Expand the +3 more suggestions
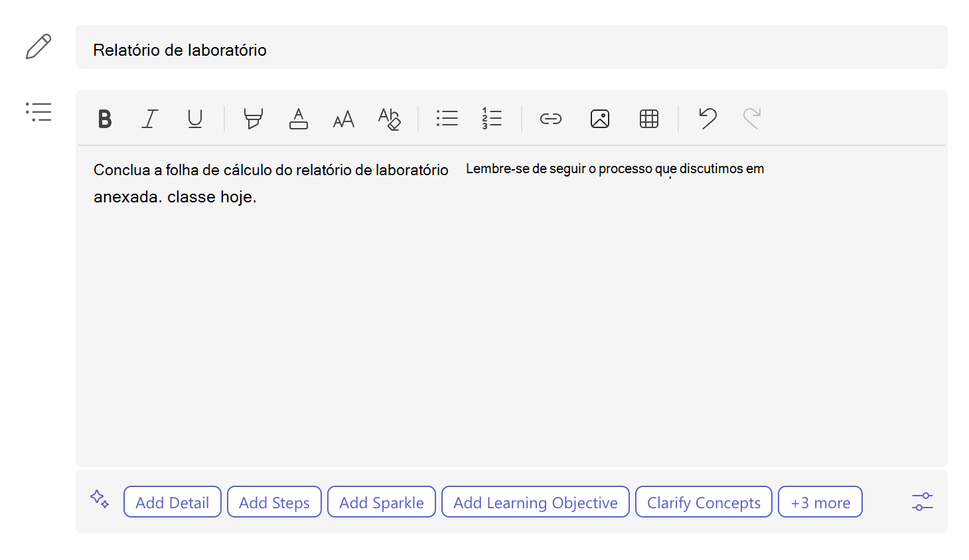This screenshot has width=969, height=560. tap(820, 502)
